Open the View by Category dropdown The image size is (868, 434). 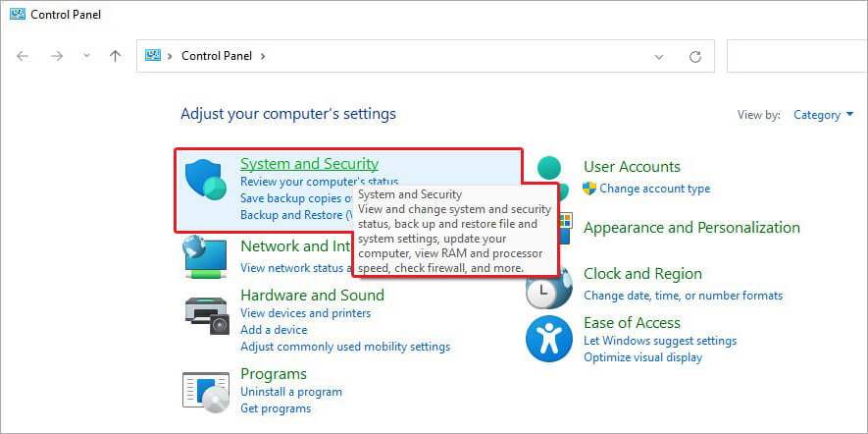click(824, 115)
